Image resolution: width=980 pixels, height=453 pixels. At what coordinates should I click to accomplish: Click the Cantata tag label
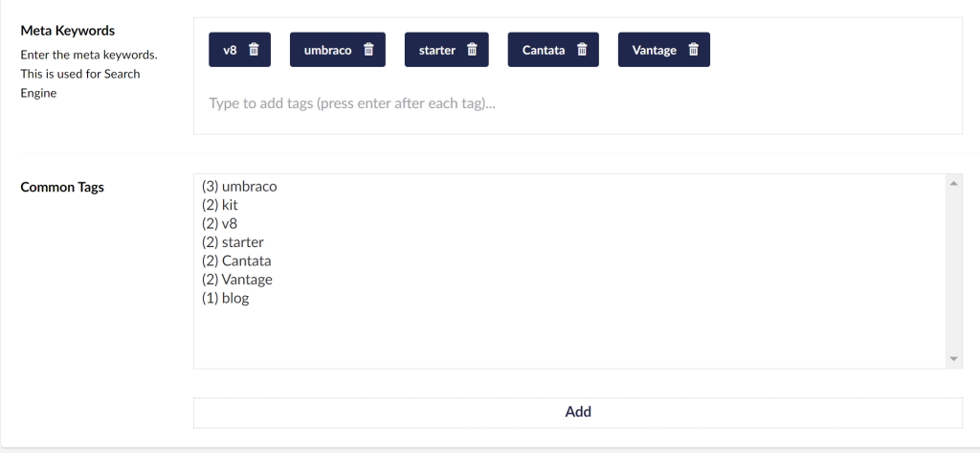(544, 51)
